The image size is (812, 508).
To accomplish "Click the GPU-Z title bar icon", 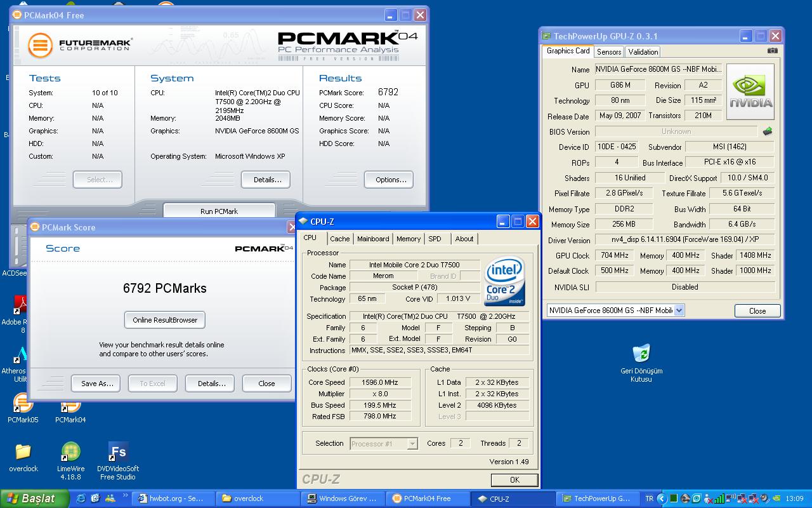I will point(546,36).
